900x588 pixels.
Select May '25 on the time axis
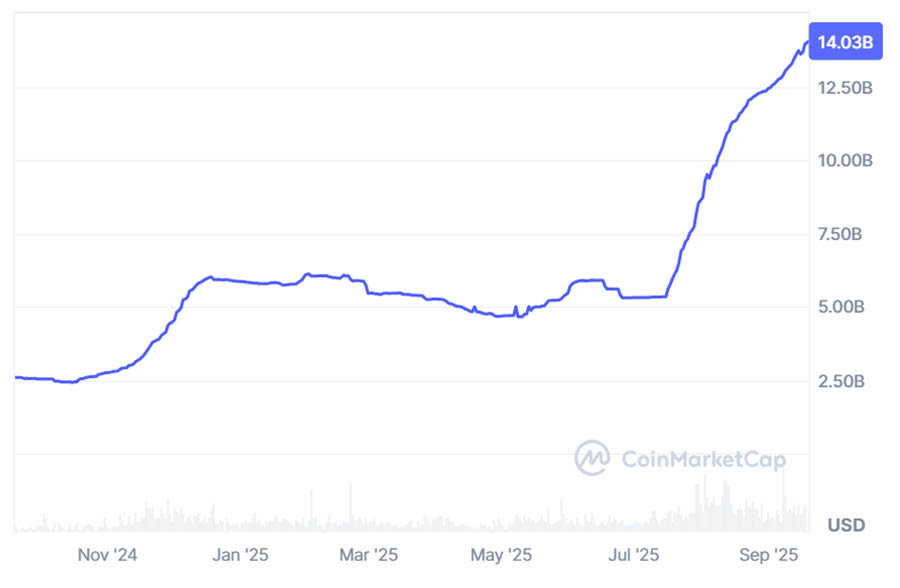pyautogui.click(x=501, y=555)
